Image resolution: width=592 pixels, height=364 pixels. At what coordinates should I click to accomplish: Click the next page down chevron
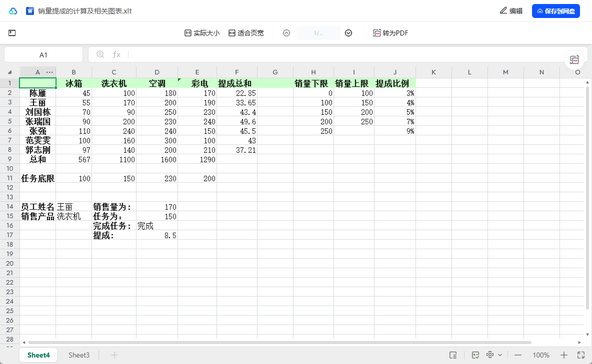pyautogui.click(x=348, y=33)
